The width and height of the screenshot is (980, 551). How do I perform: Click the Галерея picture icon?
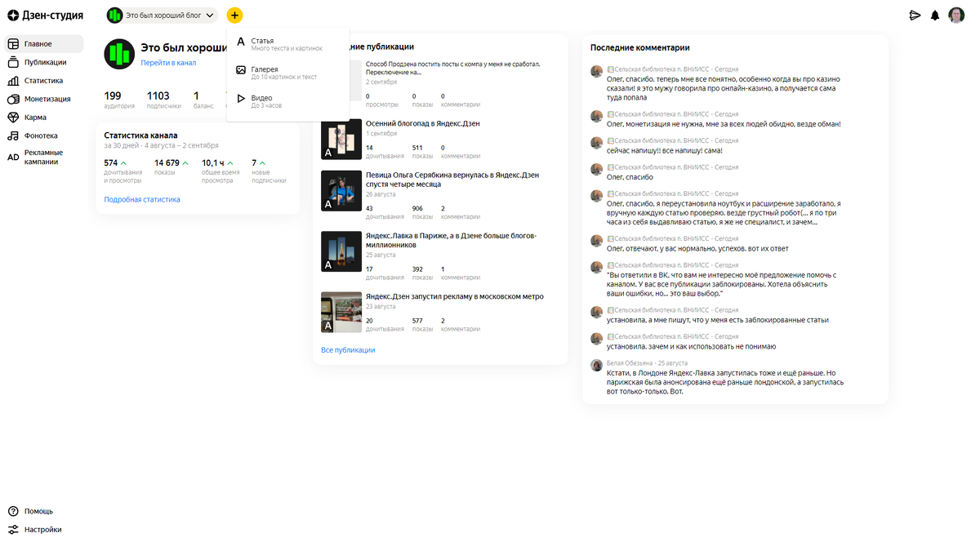tap(241, 70)
